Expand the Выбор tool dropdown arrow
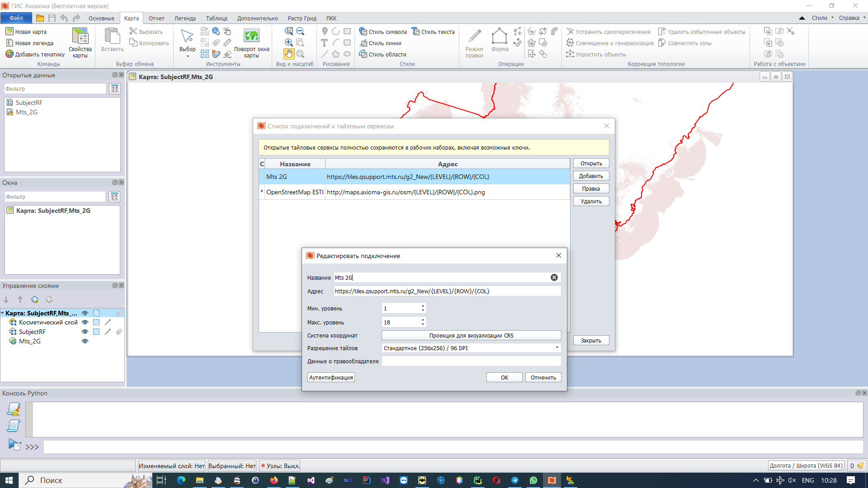868x488 pixels. 187,56
